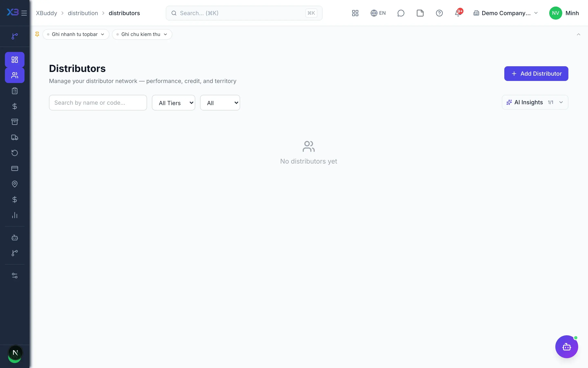The height and width of the screenshot is (368, 588).
Task: Go to distribution breadcrumb
Action: [x=83, y=13]
